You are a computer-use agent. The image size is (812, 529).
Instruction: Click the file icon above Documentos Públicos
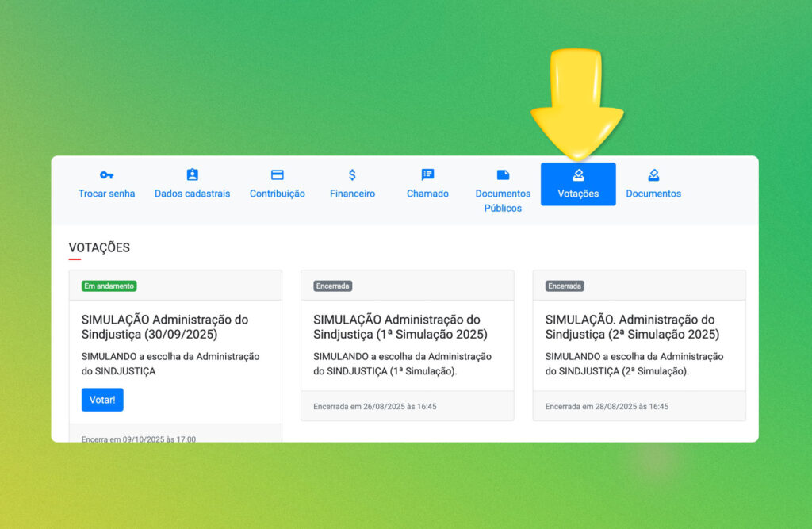(503, 174)
